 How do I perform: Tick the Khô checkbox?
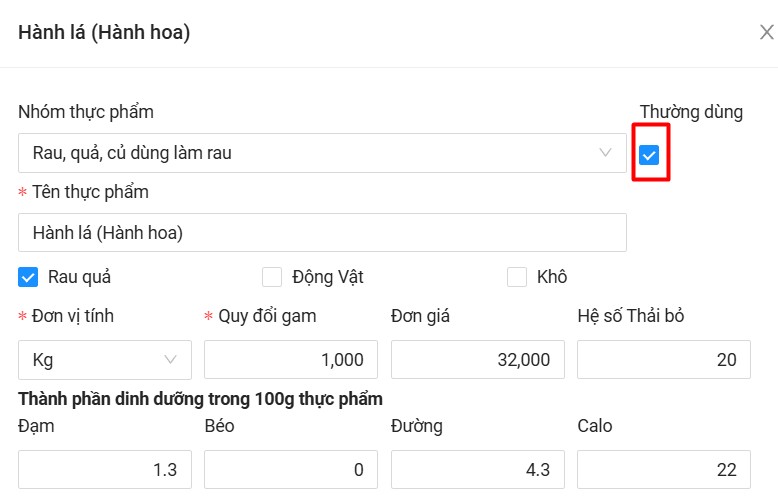tap(516, 277)
